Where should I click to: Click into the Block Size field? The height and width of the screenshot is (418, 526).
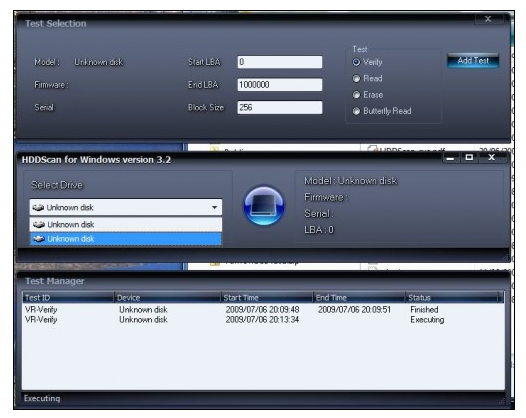pos(280,107)
